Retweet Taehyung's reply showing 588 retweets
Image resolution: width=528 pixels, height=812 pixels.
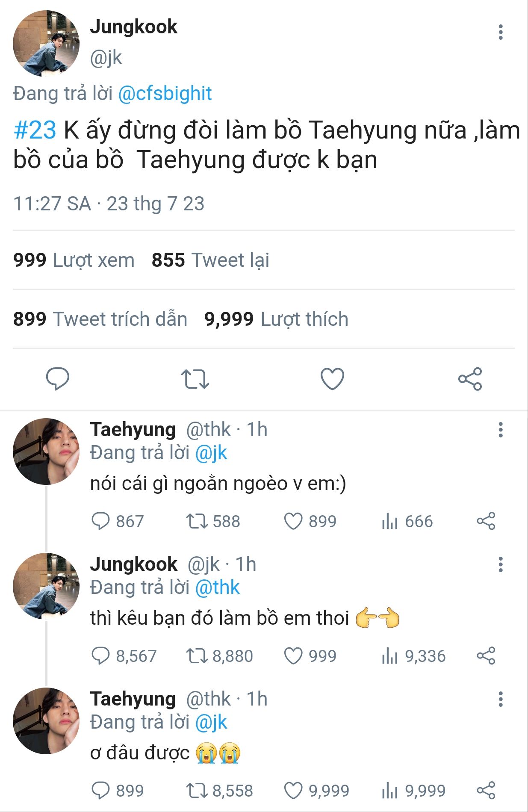coord(197,521)
